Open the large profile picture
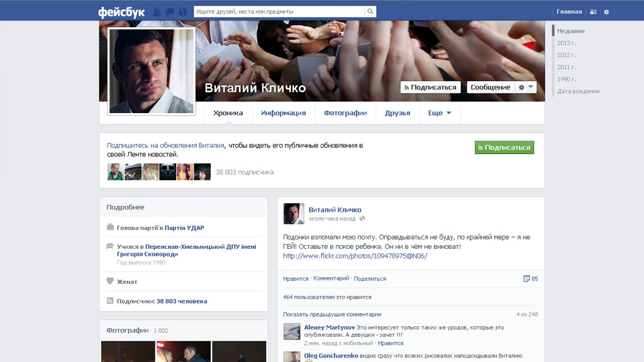 (152, 71)
